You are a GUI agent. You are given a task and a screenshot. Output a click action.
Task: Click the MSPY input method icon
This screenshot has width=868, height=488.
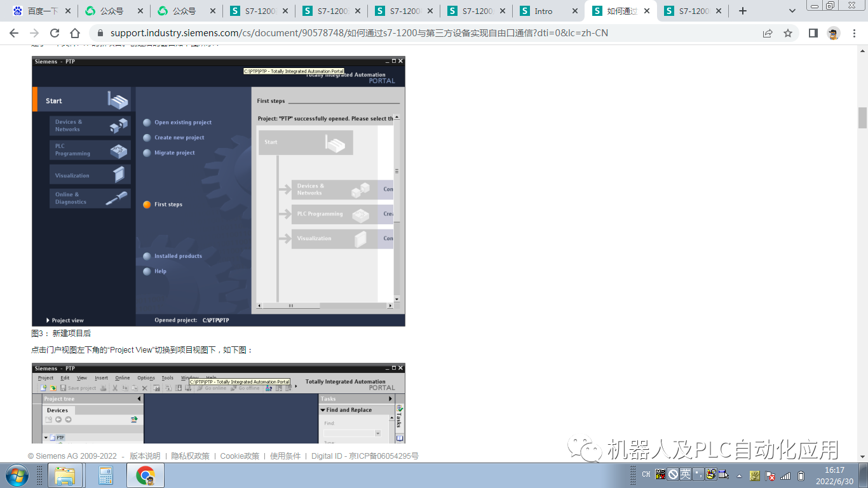tap(661, 475)
